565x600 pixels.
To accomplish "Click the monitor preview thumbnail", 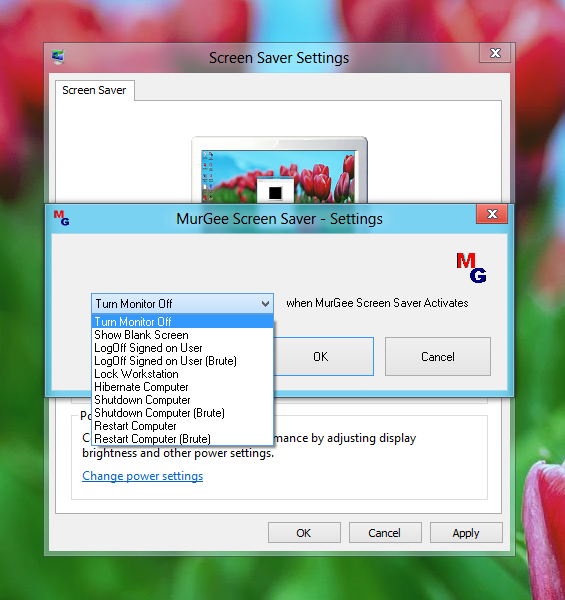I will 279,170.
